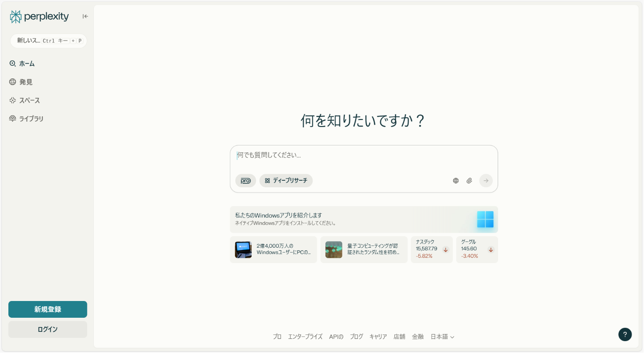Click the グーグル -3.40% value

click(469, 256)
